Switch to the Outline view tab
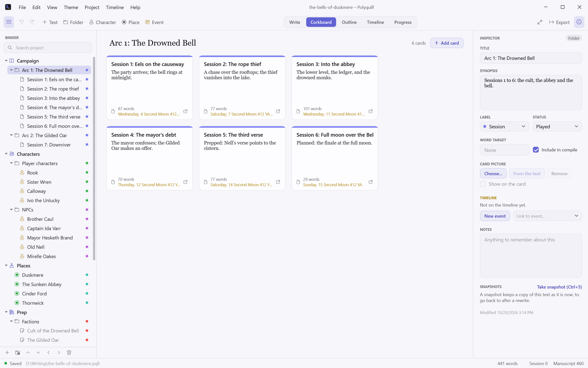Viewport: 588px width, 368px height. (349, 22)
